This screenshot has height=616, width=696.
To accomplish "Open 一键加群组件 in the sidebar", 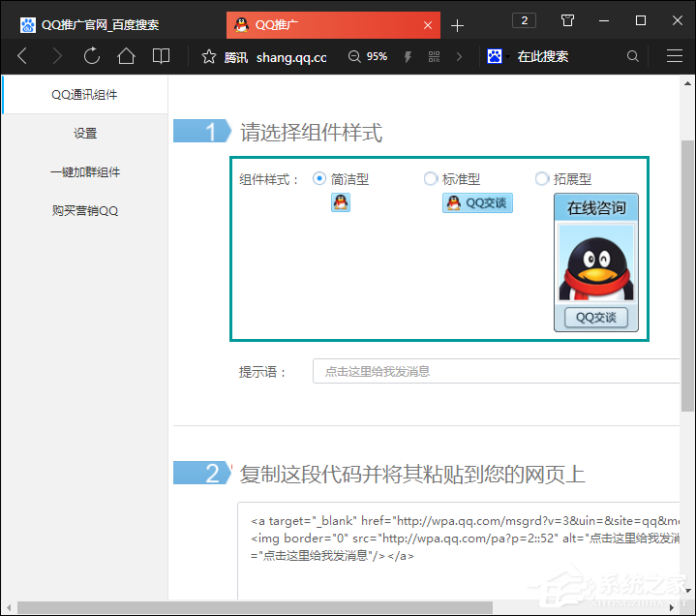I will tap(85, 171).
